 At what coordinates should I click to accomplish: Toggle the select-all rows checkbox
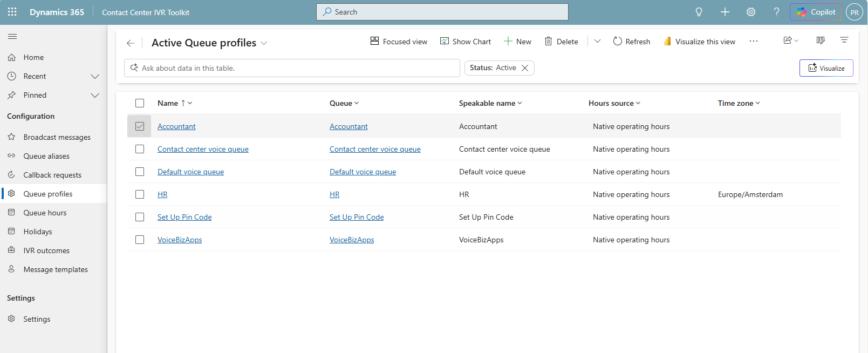[140, 103]
